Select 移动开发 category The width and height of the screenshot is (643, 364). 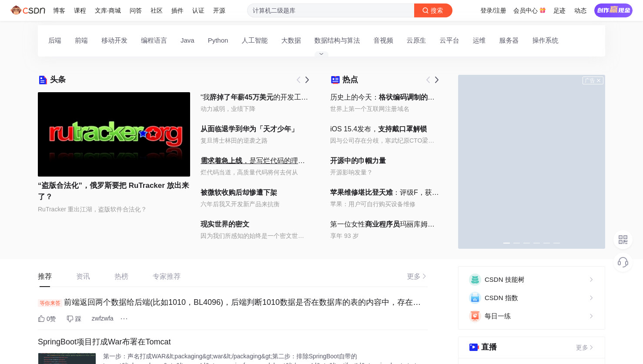click(x=114, y=40)
